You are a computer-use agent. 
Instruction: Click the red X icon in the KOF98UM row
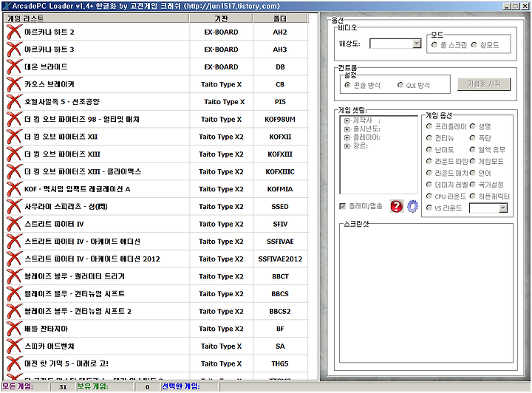(x=14, y=120)
